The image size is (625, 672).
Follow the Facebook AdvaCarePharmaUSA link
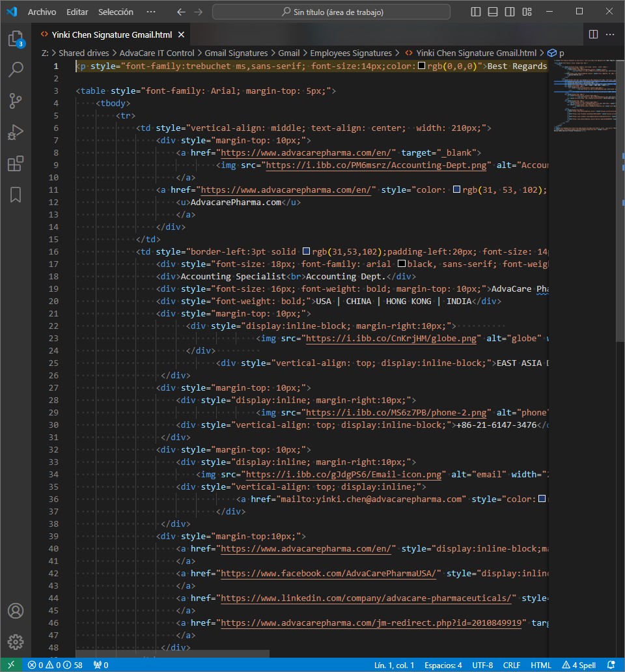tap(329, 574)
